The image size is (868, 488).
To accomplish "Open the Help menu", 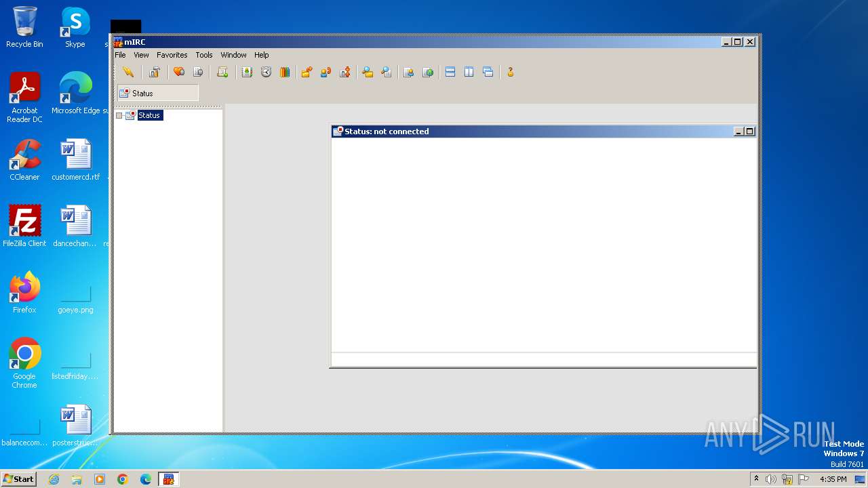I will click(262, 55).
